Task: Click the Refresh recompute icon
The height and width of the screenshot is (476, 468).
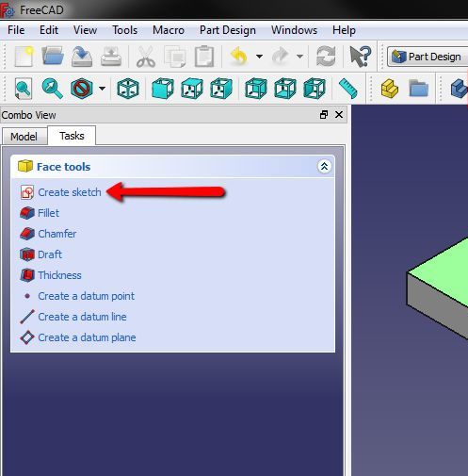Action: pyautogui.click(x=326, y=57)
